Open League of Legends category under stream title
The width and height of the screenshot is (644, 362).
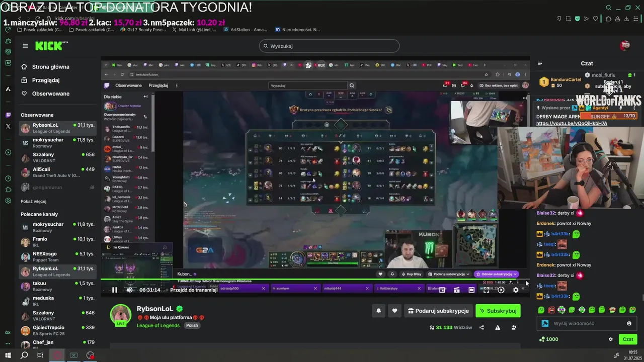tap(158, 325)
